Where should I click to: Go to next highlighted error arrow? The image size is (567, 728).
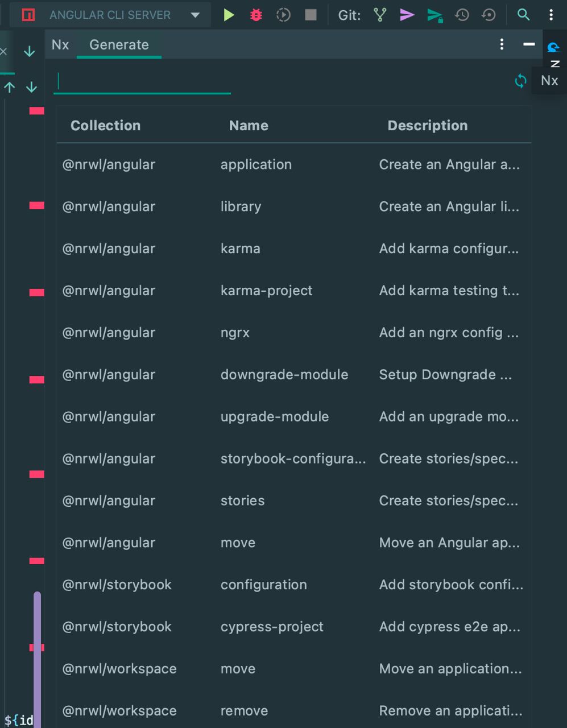[31, 87]
